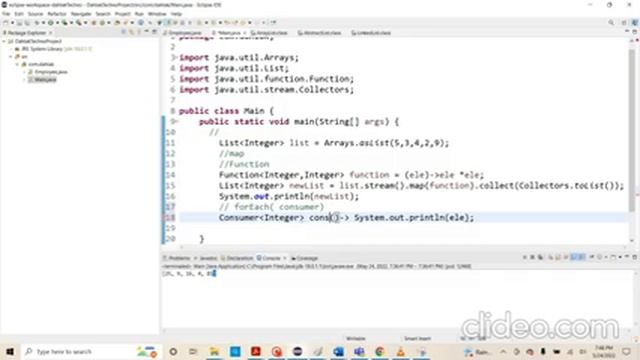Viewport: 640px width, 360px height.
Task: Open the Problems view tab
Action: [177, 258]
